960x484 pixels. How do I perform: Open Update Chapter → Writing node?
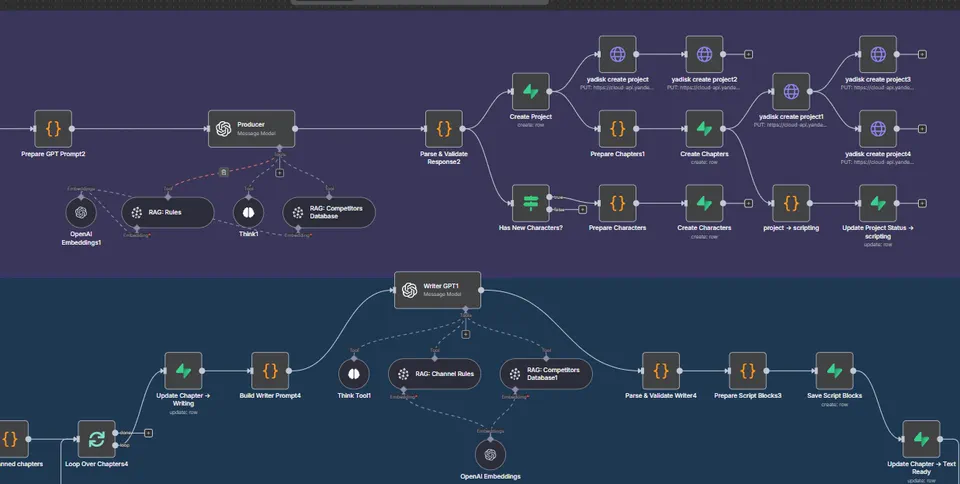click(x=183, y=371)
